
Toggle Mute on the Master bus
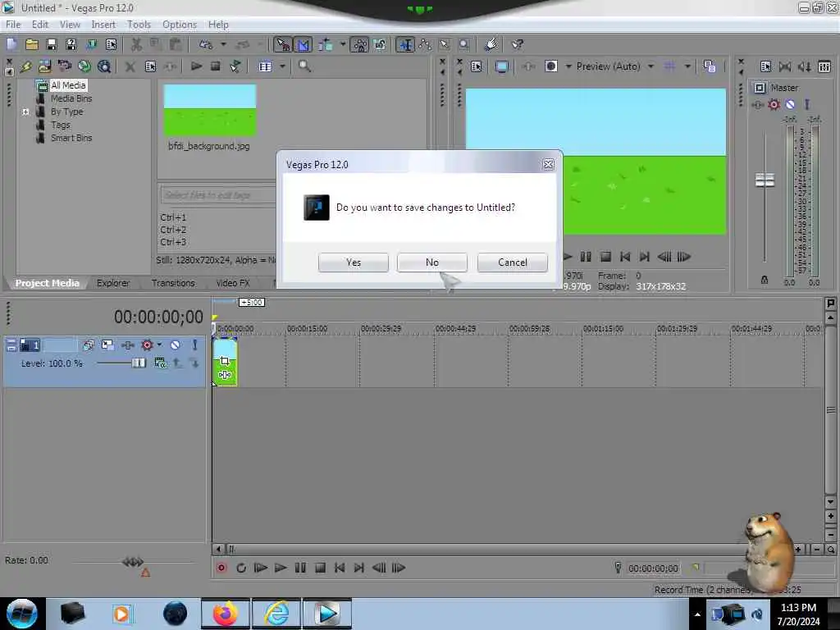(x=790, y=104)
